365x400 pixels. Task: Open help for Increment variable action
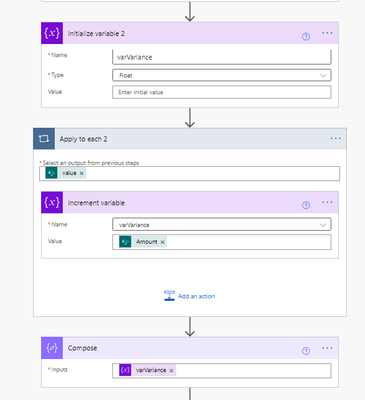coord(306,205)
